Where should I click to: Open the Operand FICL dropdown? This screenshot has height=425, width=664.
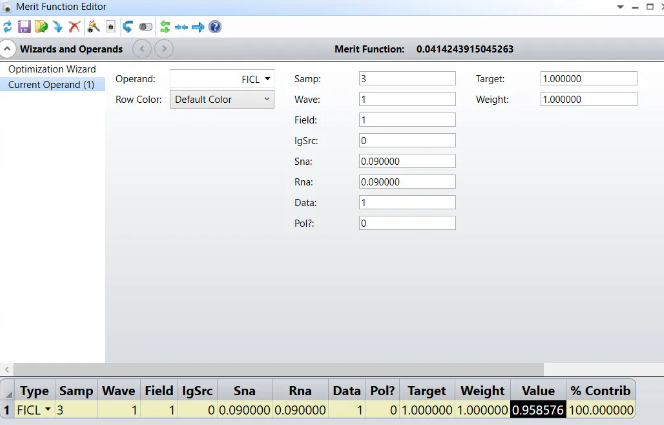coord(222,79)
